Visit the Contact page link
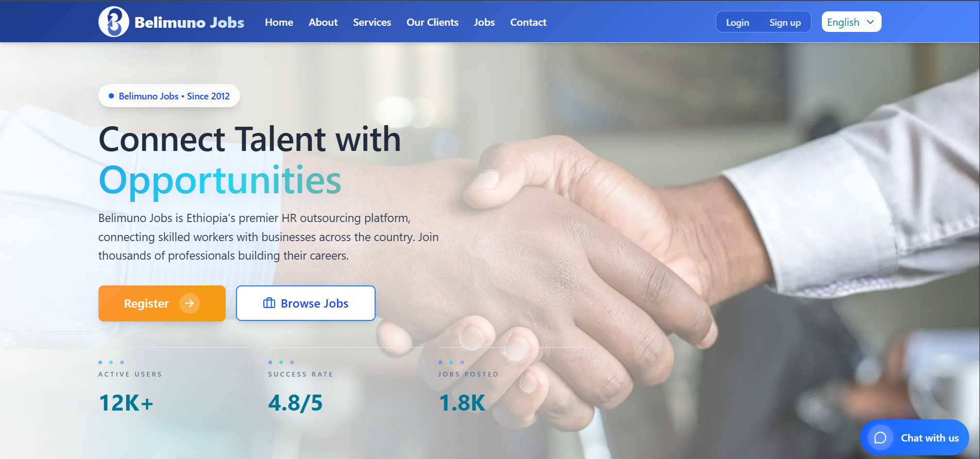 click(528, 22)
